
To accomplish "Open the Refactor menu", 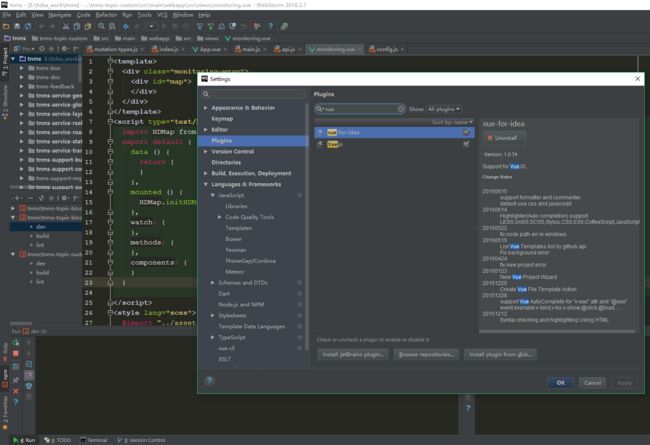I will [106, 15].
